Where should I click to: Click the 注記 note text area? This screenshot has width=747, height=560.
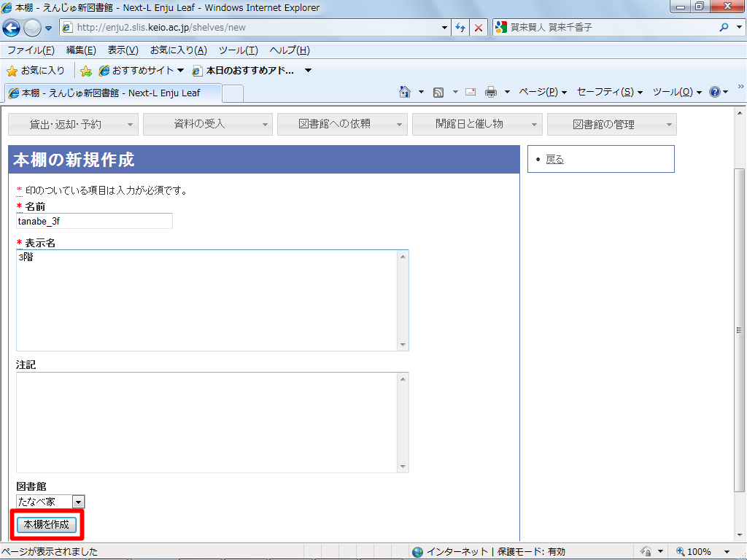pos(206,422)
